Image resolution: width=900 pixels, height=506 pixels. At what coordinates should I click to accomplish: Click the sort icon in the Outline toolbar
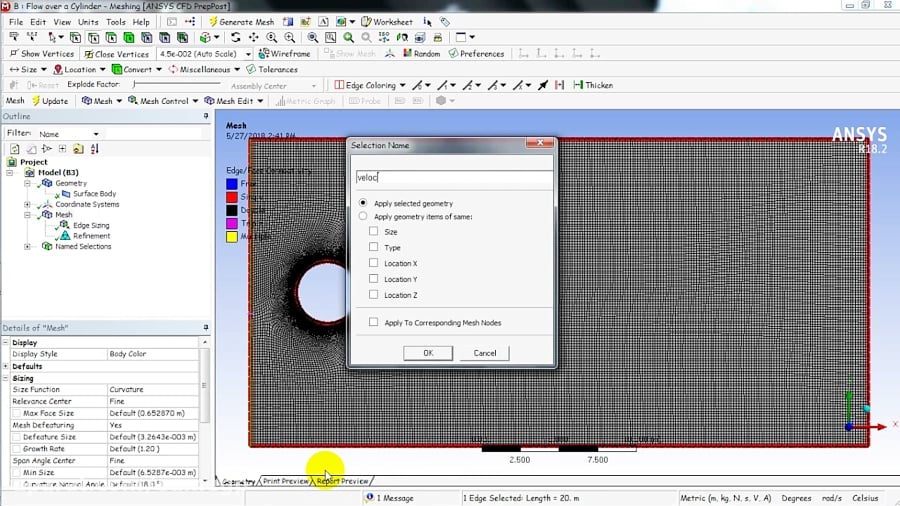tap(95, 149)
